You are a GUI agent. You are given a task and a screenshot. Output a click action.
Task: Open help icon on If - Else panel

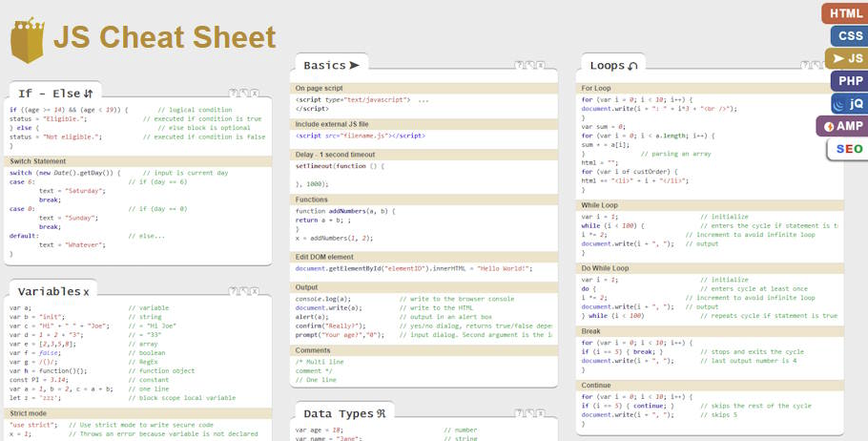tap(233, 93)
